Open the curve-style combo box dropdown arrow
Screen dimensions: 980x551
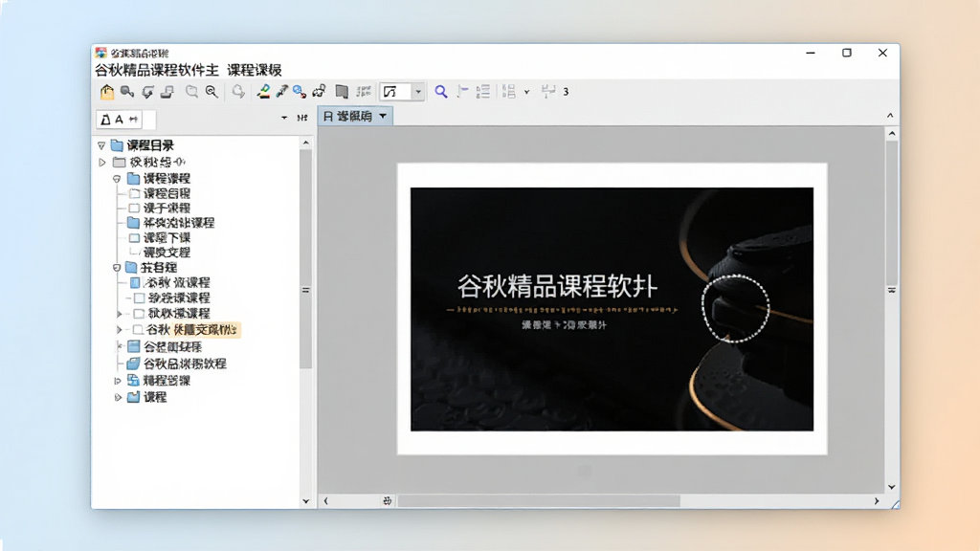click(x=418, y=92)
